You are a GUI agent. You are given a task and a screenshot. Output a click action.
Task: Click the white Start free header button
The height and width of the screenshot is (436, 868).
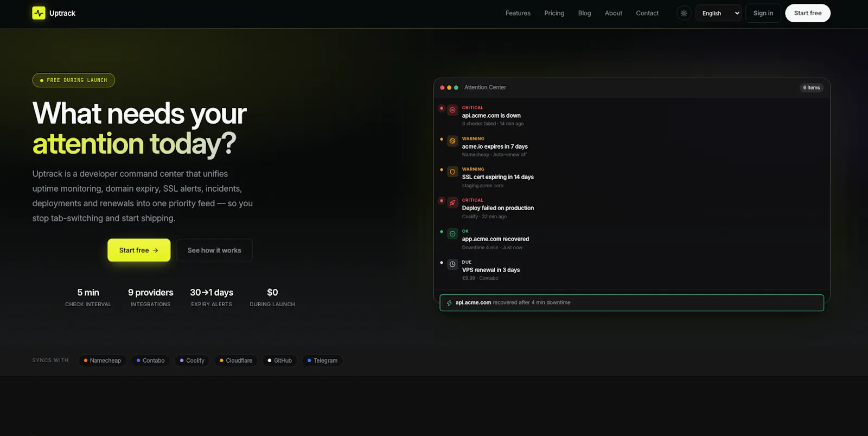807,13
